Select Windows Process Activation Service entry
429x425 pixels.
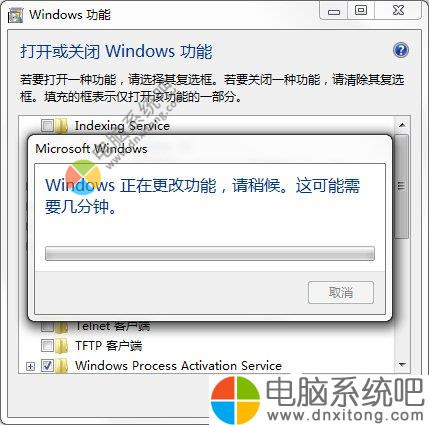[178, 366]
